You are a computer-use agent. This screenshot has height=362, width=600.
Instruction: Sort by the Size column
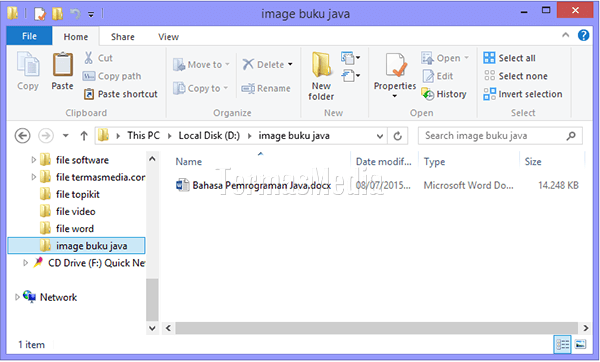(x=533, y=162)
